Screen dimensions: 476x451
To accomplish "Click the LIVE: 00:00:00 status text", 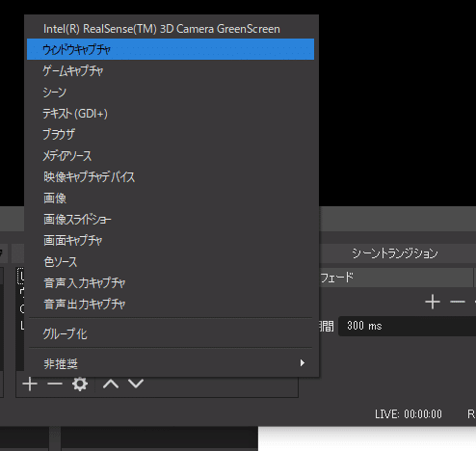I will coord(409,414).
